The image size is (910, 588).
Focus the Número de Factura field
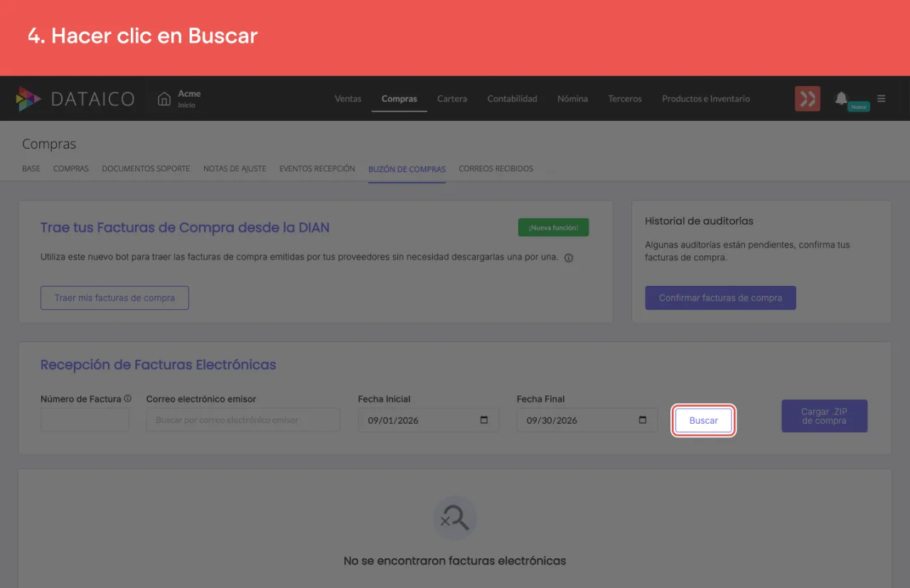(x=85, y=419)
